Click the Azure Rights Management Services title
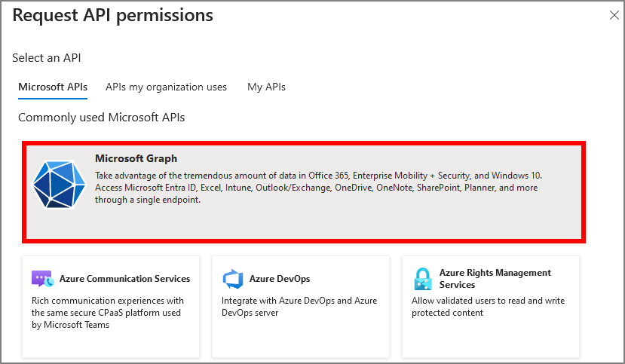This screenshot has height=364, width=625. pos(495,279)
